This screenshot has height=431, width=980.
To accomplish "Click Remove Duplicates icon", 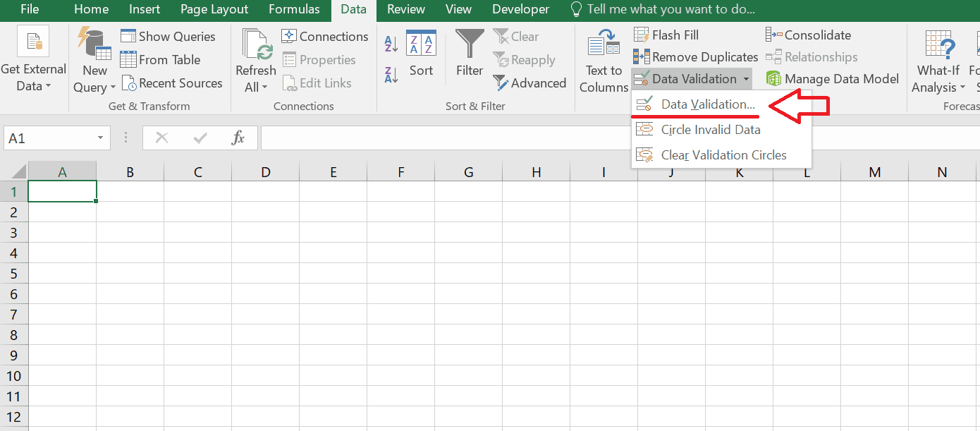I will [642, 57].
